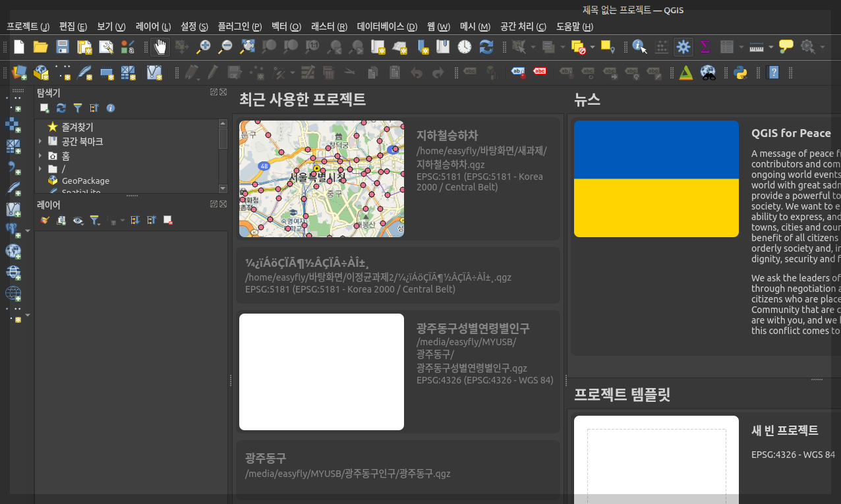Open the Processing Toolbox gear icon
841x504 pixels.
[683, 47]
